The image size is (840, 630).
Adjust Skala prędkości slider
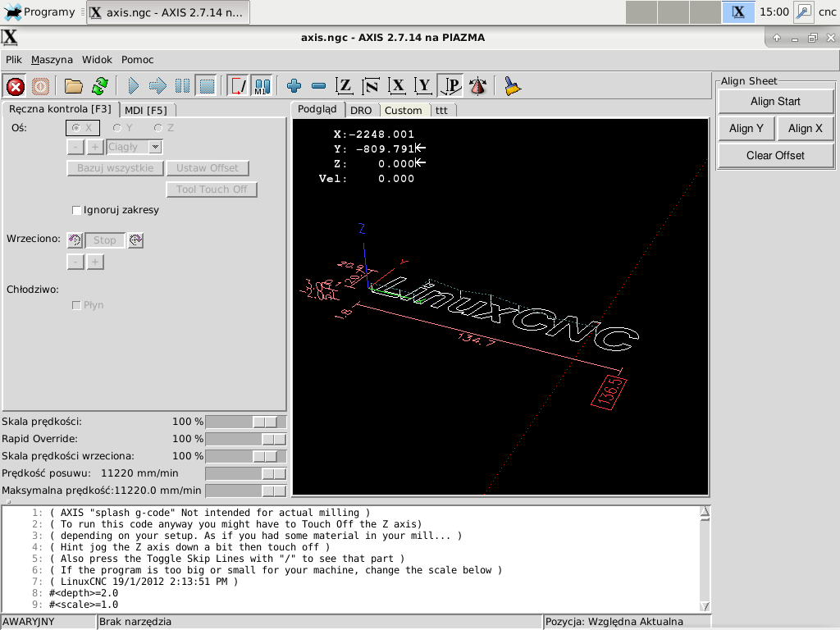click(x=246, y=422)
